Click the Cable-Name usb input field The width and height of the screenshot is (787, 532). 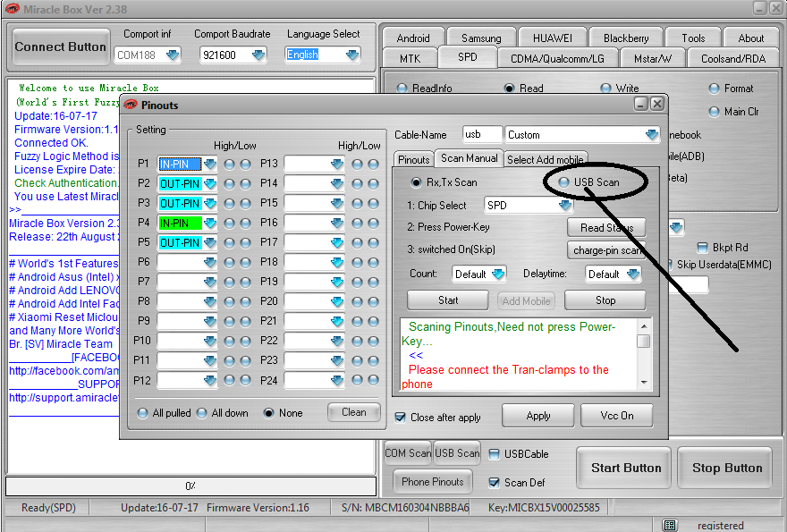click(482, 134)
